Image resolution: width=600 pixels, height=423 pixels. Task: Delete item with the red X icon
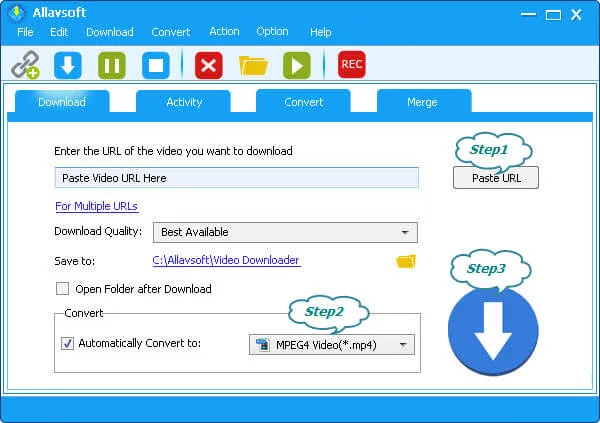208,65
